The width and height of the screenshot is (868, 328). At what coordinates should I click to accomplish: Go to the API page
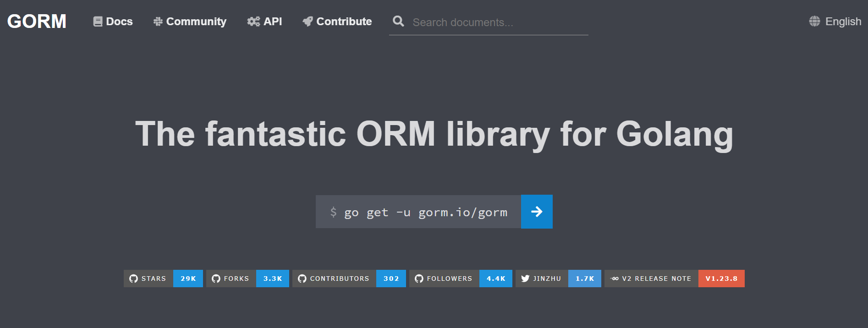[264, 22]
